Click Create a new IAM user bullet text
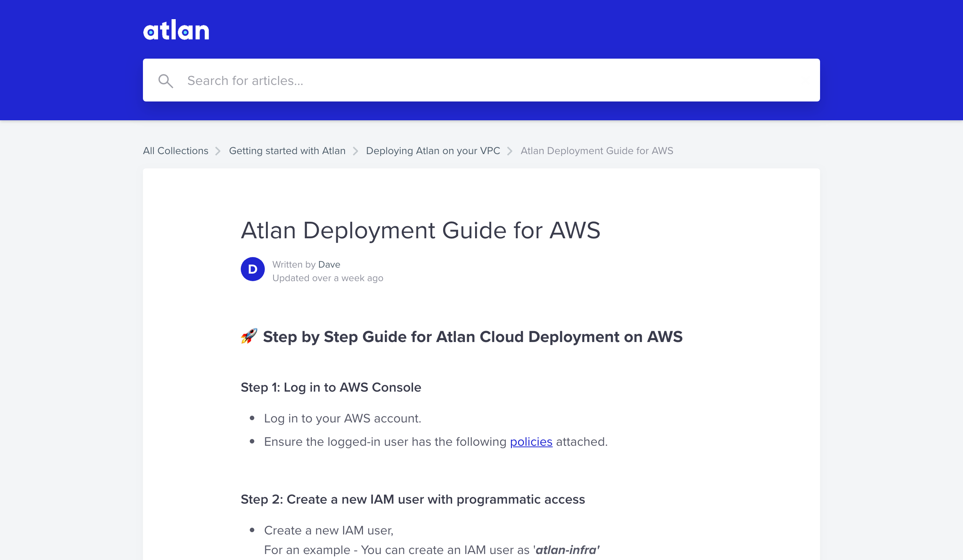 coord(329,530)
